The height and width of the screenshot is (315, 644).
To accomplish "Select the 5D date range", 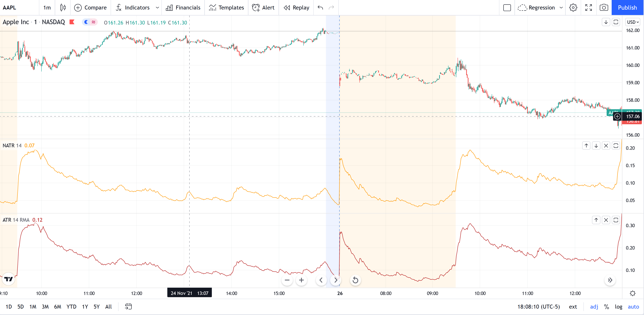I will click(x=21, y=307).
